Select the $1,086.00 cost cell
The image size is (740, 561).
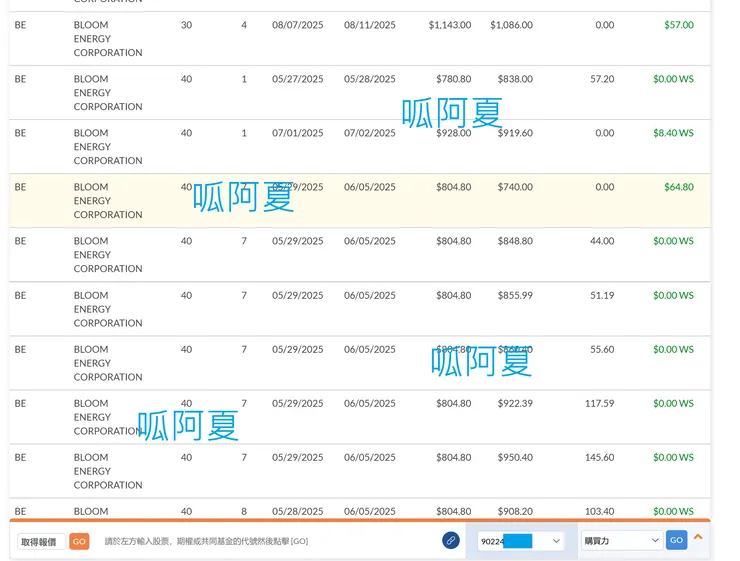click(x=511, y=25)
